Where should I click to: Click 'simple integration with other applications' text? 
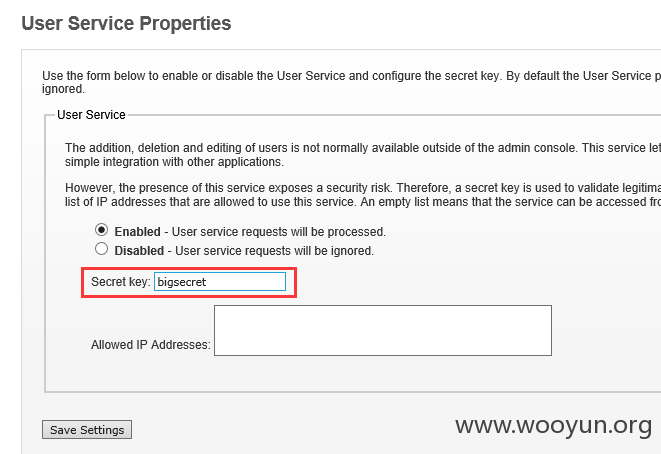tap(174, 162)
